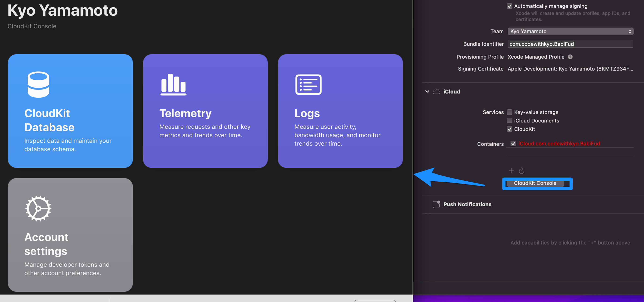Enable Key-value storage service

[510, 112]
